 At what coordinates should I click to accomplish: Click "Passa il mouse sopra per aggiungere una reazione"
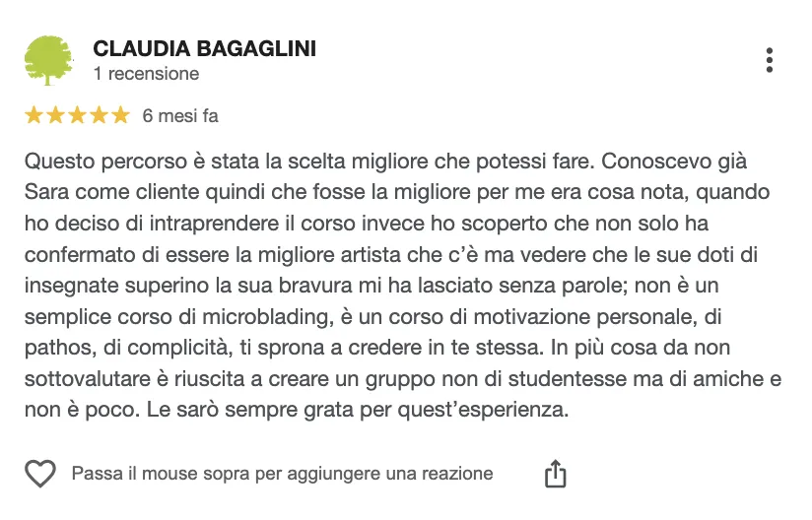coord(282,474)
